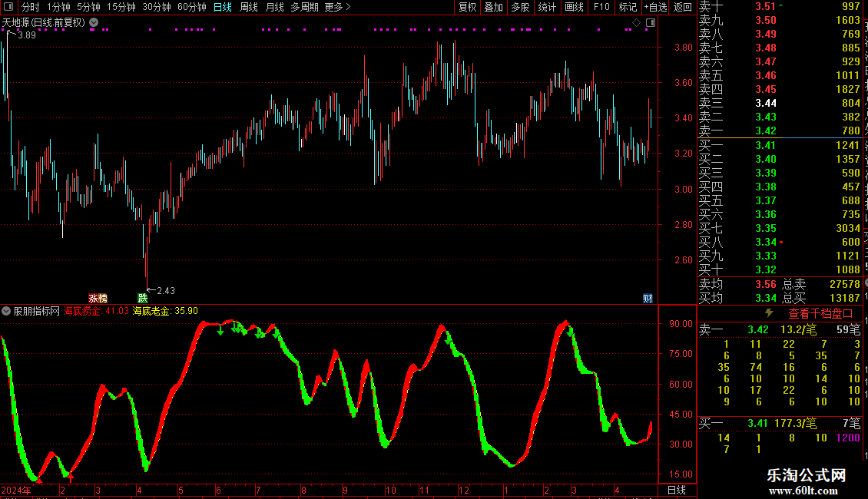Click the 叠加 overlay button

494,7
